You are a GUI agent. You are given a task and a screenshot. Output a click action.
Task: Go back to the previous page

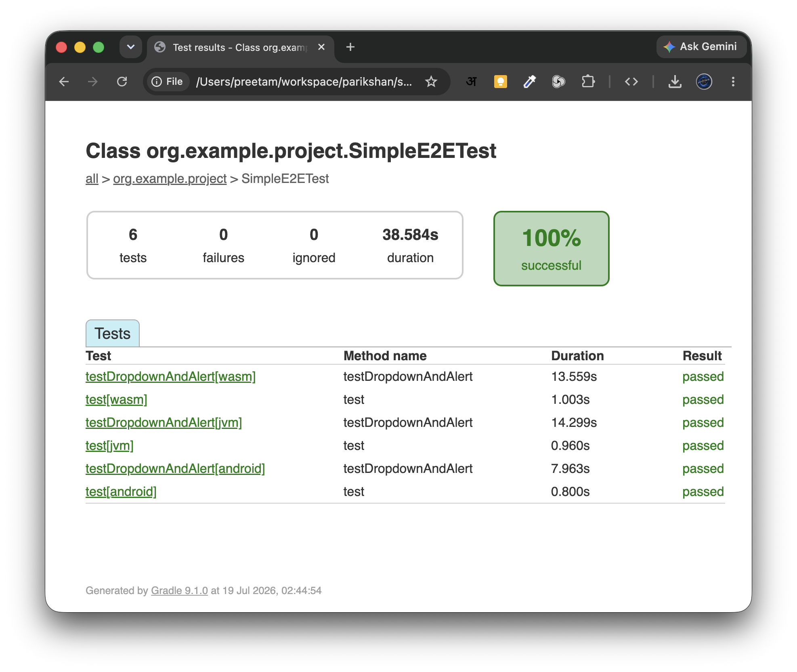(64, 82)
